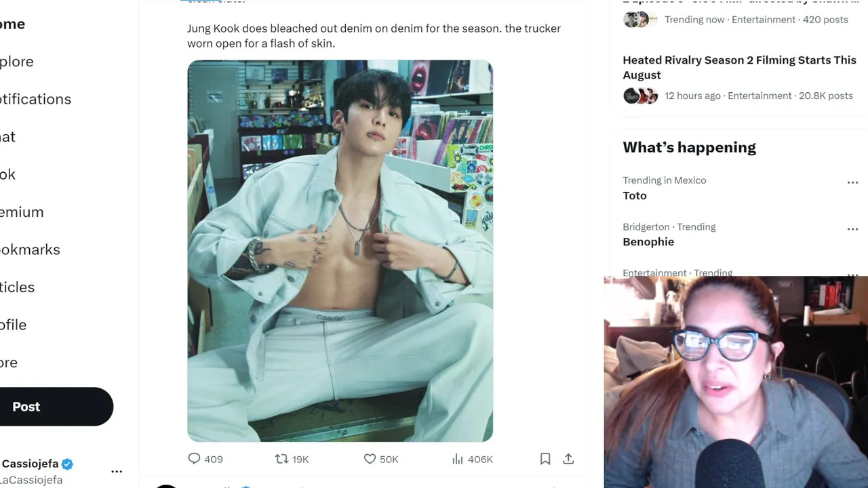The image size is (868, 488).
Task: Open the Benophie trending topic
Action: (x=648, y=242)
